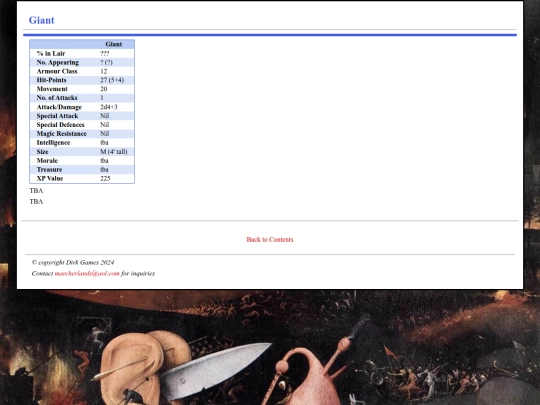Click the Nil value for Special Defences
The width and height of the screenshot is (540, 405).
tap(105, 125)
